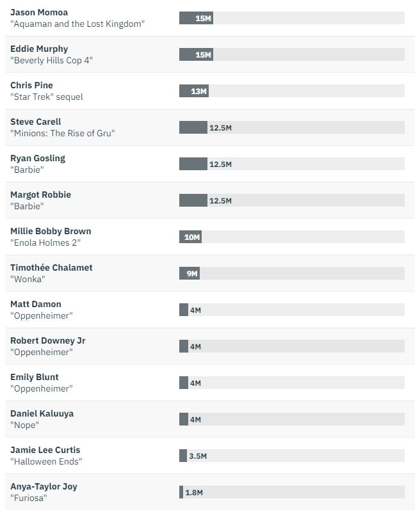Click Eddie Murphy's 15M bar
Viewport: 420px width, 517px height.
[x=195, y=55]
